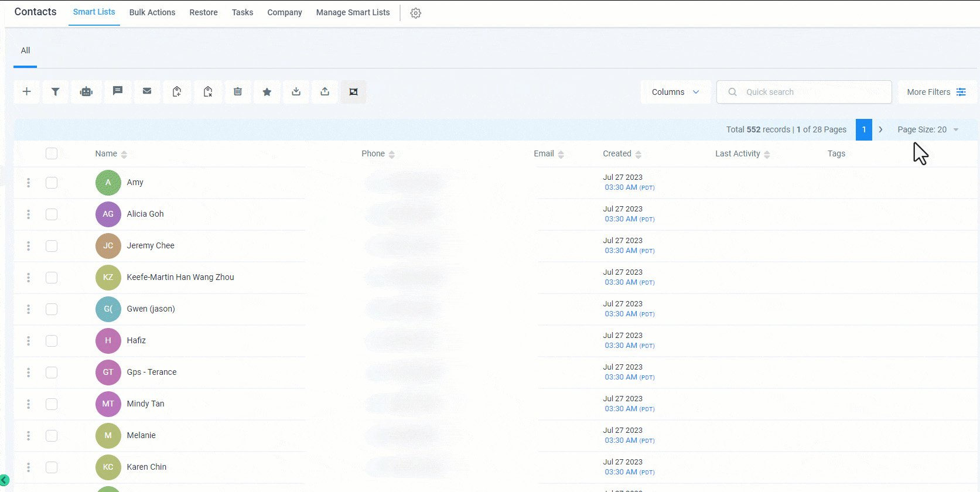Send email via envelope icon

tap(147, 92)
